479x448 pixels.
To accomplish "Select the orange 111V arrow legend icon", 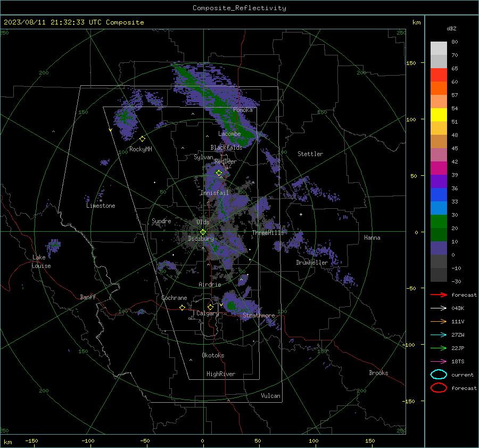I will coord(439,321).
